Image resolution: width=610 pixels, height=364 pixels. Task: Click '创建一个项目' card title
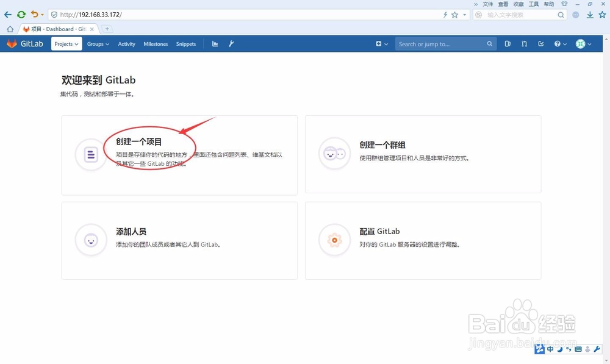pyautogui.click(x=138, y=141)
